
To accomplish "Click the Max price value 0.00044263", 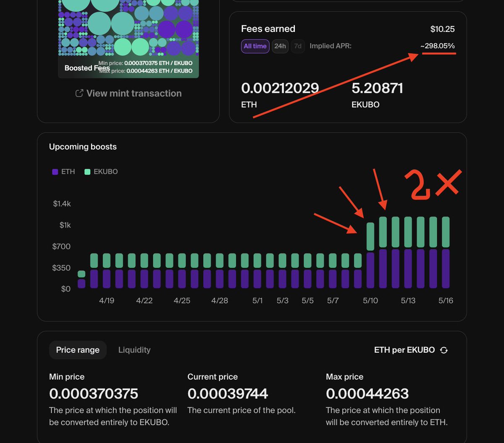I will pyautogui.click(x=367, y=393).
